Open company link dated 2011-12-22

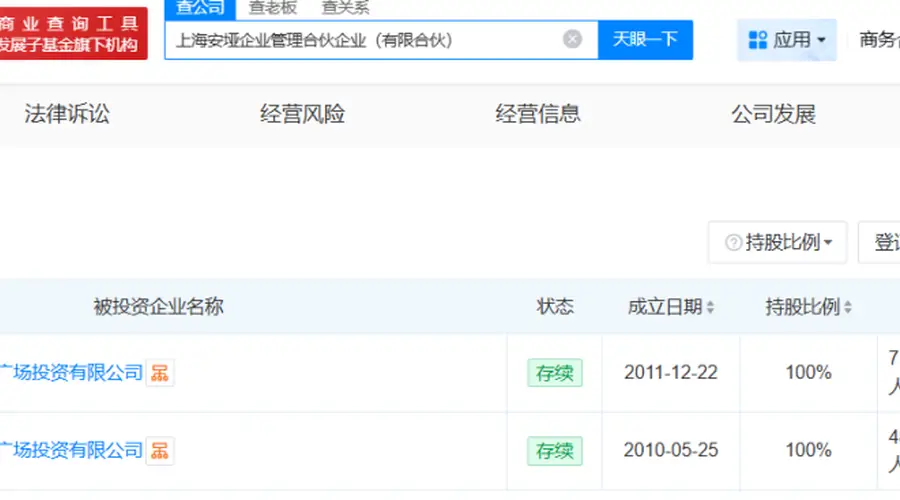click(x=71, y=373)
